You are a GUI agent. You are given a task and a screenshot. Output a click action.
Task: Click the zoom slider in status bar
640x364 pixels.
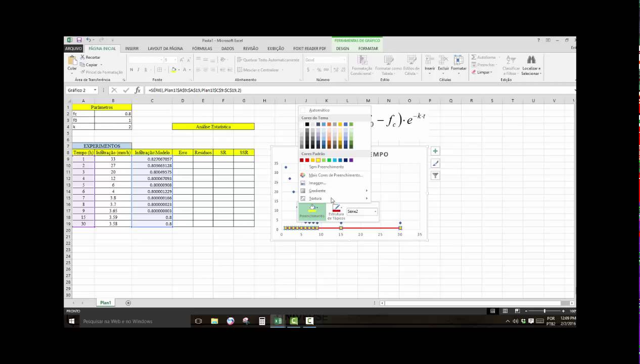coord(544,311)
